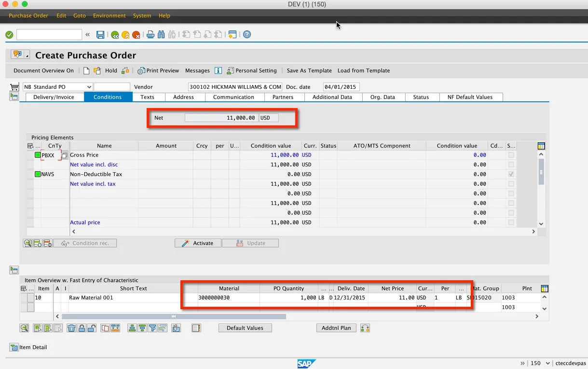Click the blue Messages info icon
Image resolution: width=588 pixels, height=369 pixels.
pyautogui.click(x=218, y=70)
